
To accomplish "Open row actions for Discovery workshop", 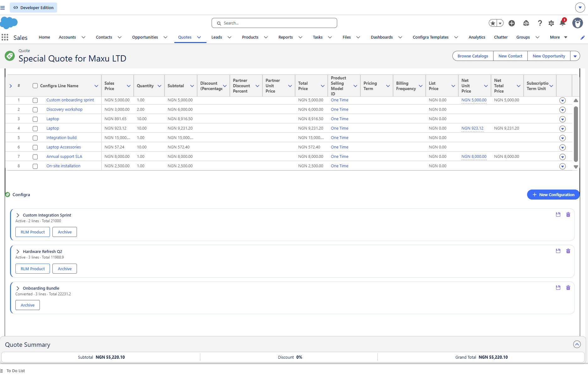I will 563,110.
